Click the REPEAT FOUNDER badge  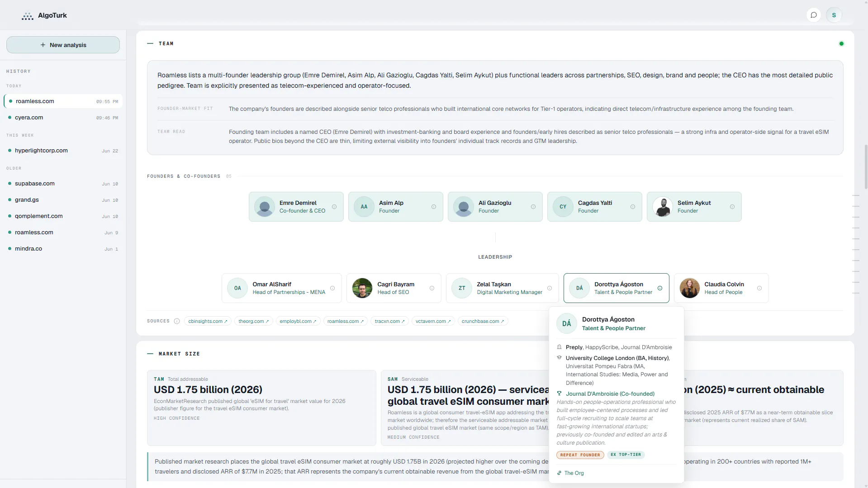point(580,455)
